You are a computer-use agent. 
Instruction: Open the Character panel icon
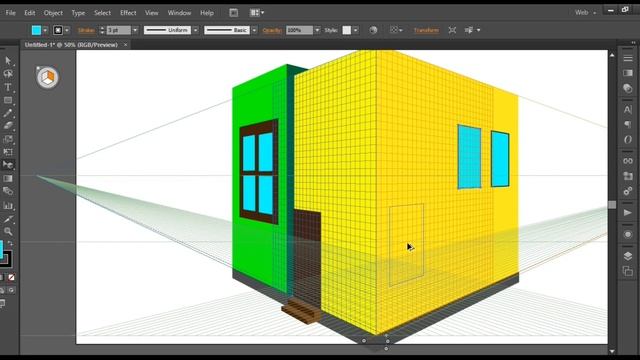[628, 109]
